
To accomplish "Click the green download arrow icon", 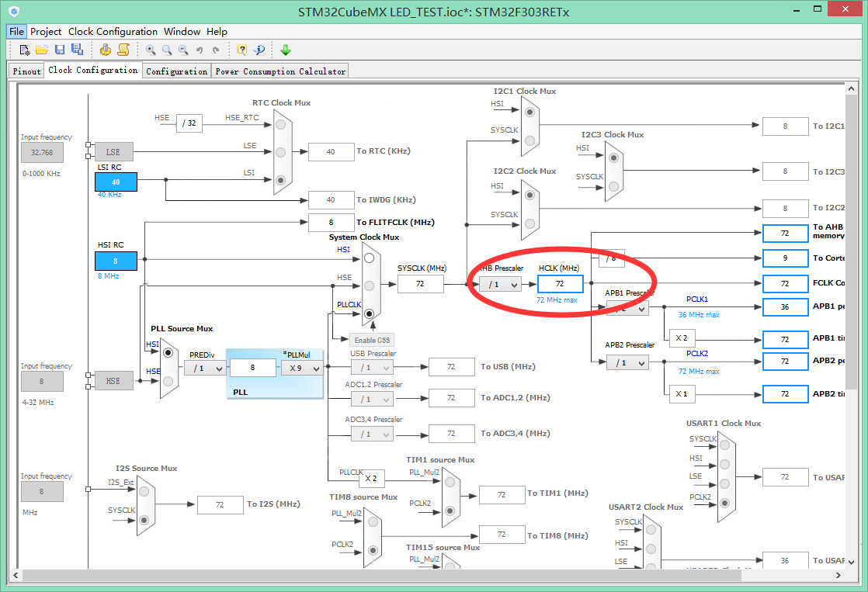I will (286, 50).
